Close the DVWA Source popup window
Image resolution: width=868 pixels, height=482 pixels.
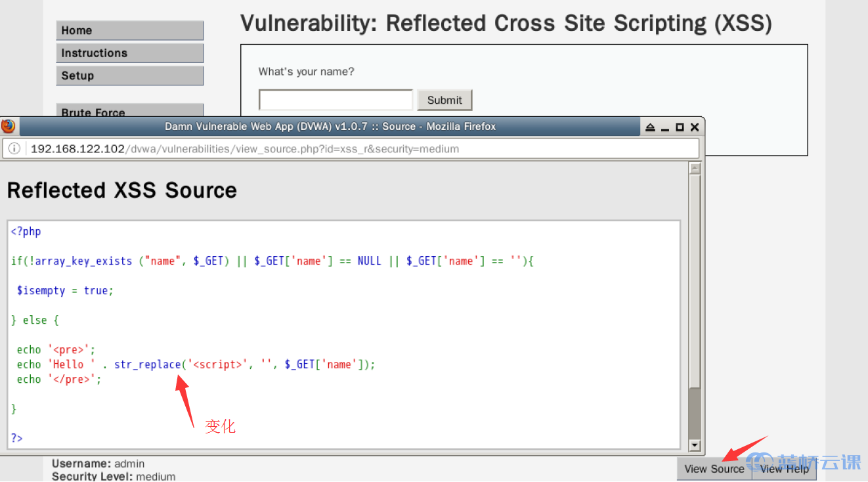click(x=694, y=127)
